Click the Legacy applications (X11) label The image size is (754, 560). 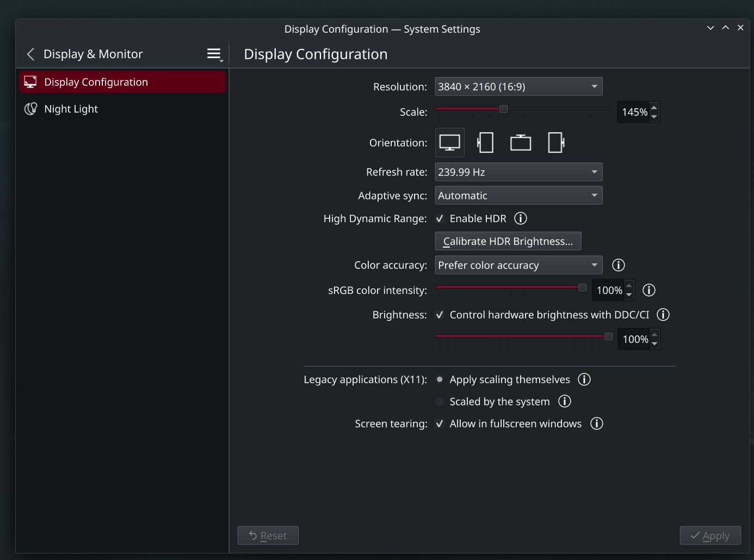click(x=366, y=379)
